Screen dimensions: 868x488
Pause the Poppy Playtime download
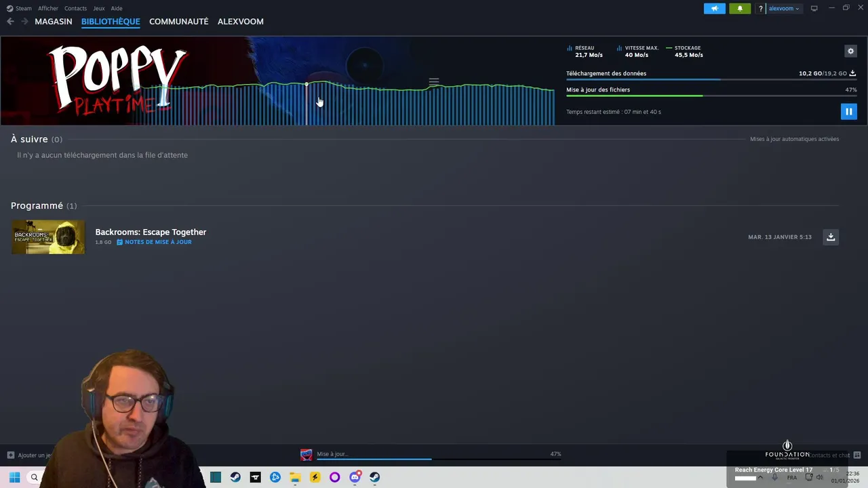pyautogui.click(x=848, y=111)
